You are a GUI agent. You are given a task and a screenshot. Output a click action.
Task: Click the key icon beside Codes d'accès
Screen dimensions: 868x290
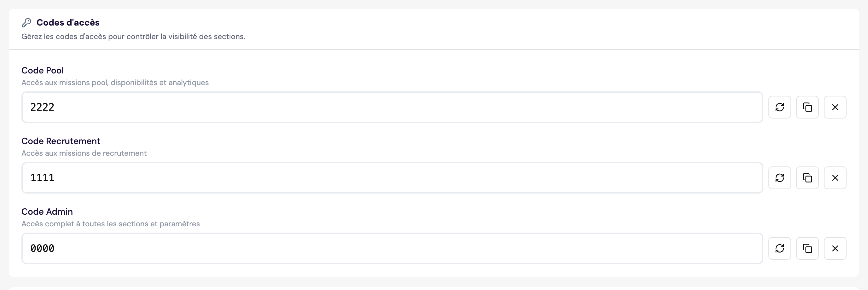click(26, 23)
